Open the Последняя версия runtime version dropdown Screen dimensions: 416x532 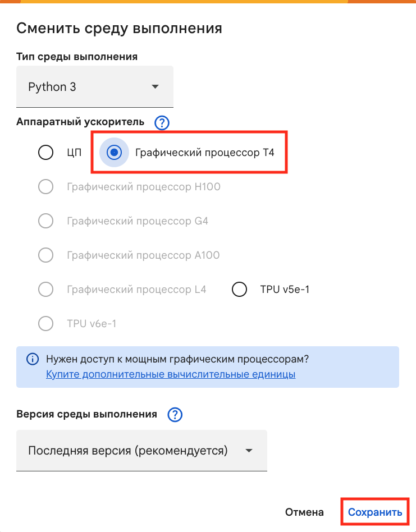[141, 450]
